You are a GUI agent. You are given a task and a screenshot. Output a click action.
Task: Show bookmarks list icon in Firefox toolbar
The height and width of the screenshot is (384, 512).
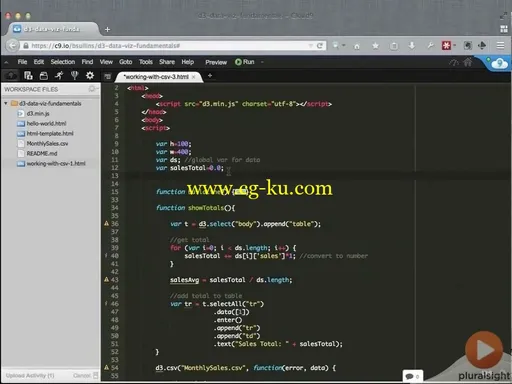click(x=394, y=46)
